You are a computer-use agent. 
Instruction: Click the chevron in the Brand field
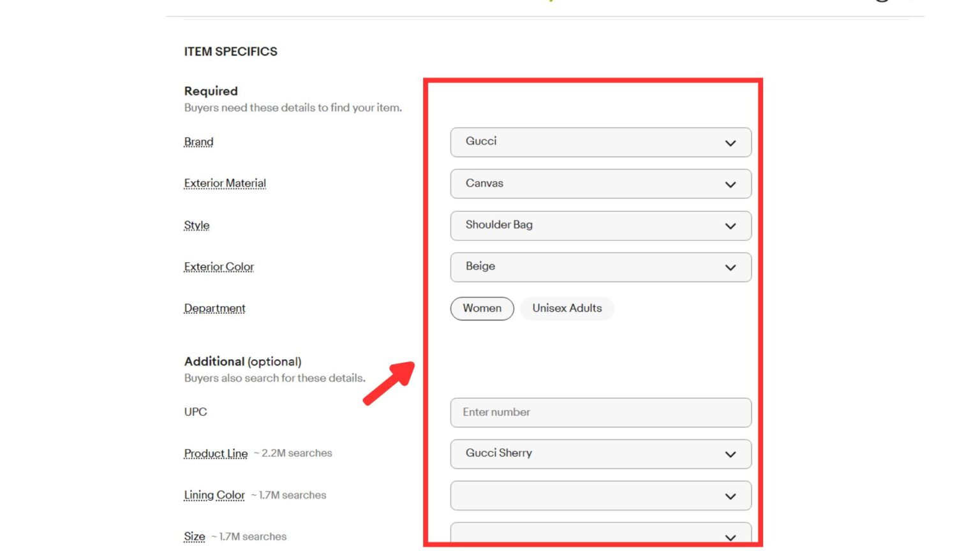click(730, 143)
